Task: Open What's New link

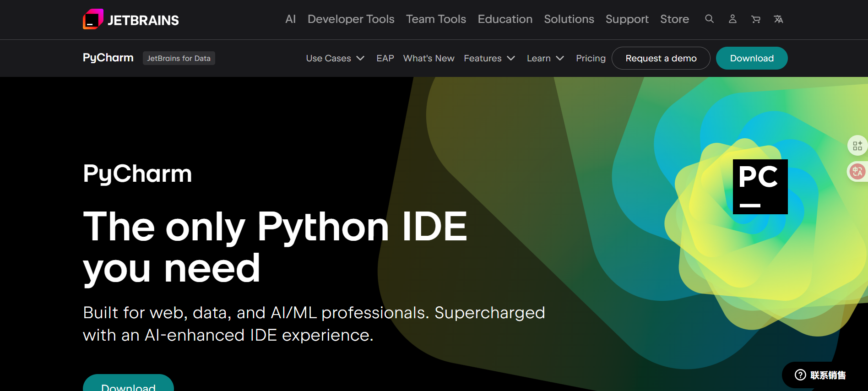Action: pos(429,58)
